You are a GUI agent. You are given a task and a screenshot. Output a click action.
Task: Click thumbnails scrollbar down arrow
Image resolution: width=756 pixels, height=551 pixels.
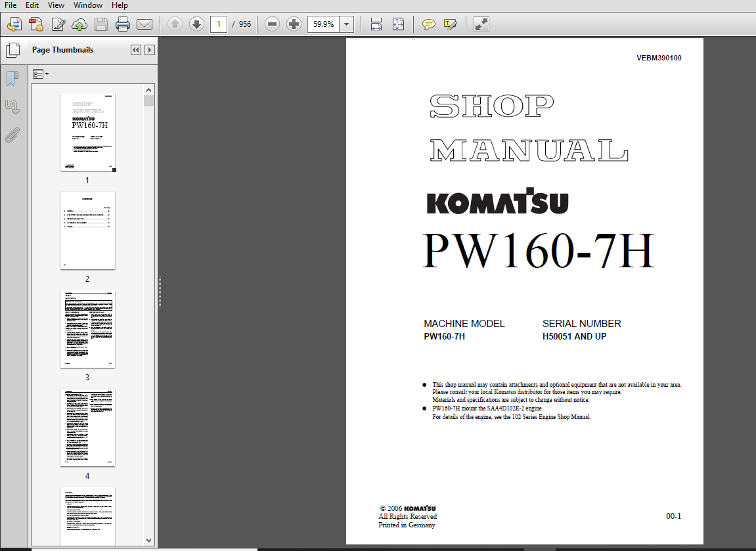click(148, 540)
